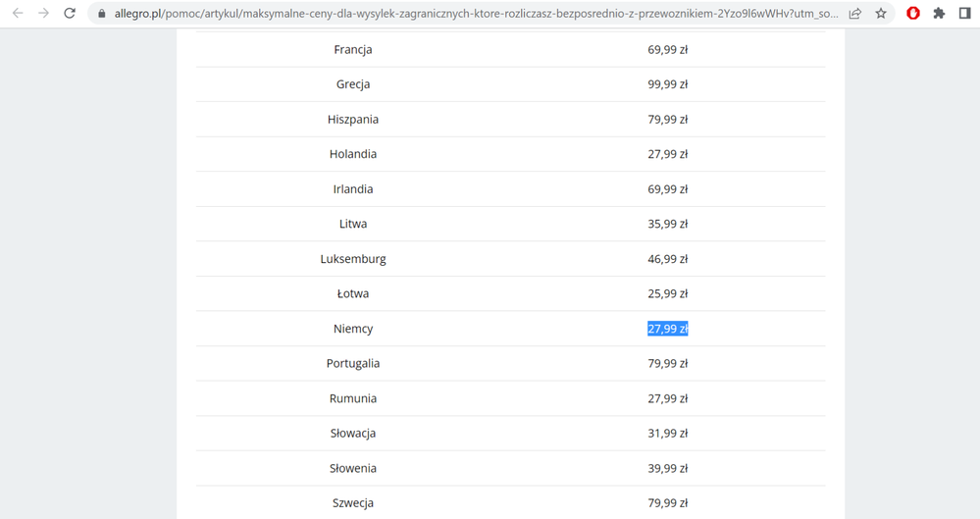Viewport: 980px width, 519px height.
Task: Click the Litwa 35,99 zł price
Action: pyautogui.click(x=667, y=225)
